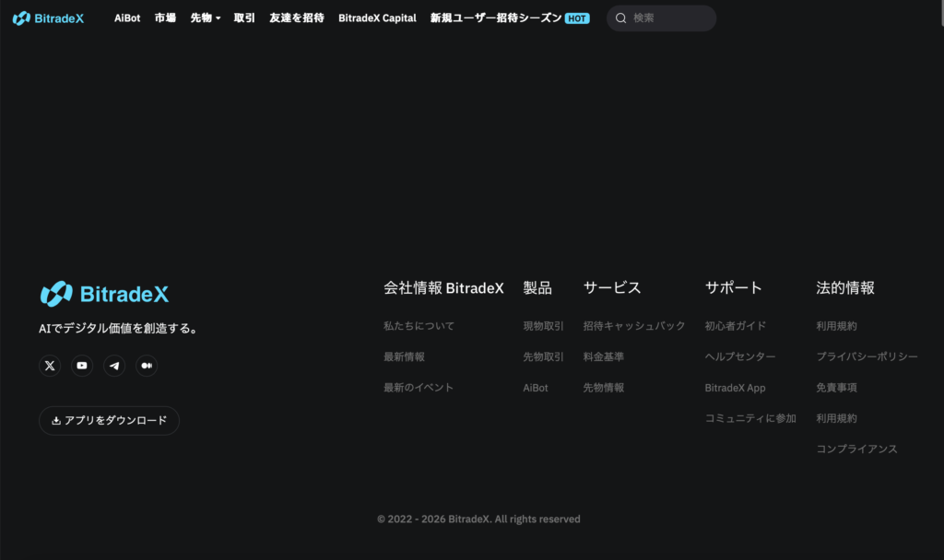
Task: Open 取引 in top navigation
Action: pyautogui.click(x=244, y=18)
